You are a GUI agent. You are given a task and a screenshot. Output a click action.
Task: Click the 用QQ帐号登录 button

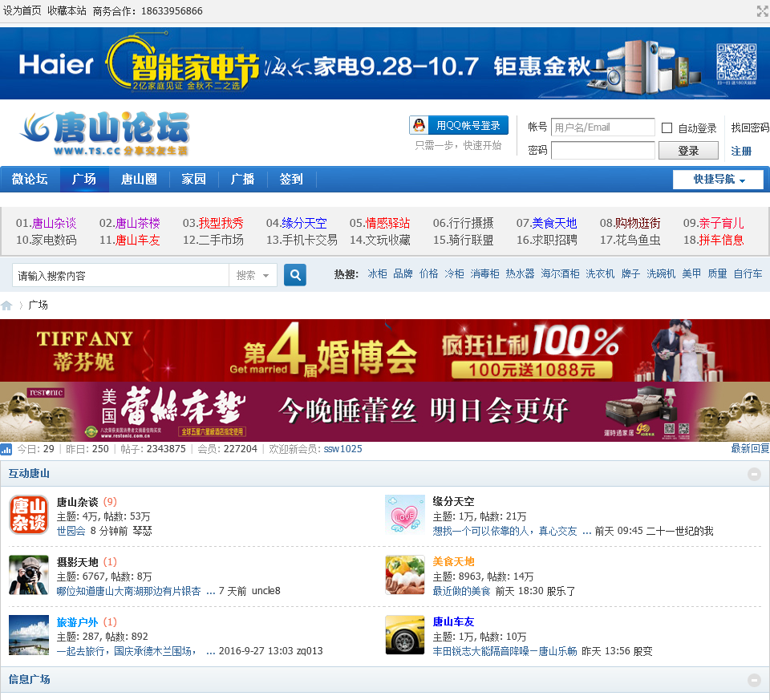(459, 125)
